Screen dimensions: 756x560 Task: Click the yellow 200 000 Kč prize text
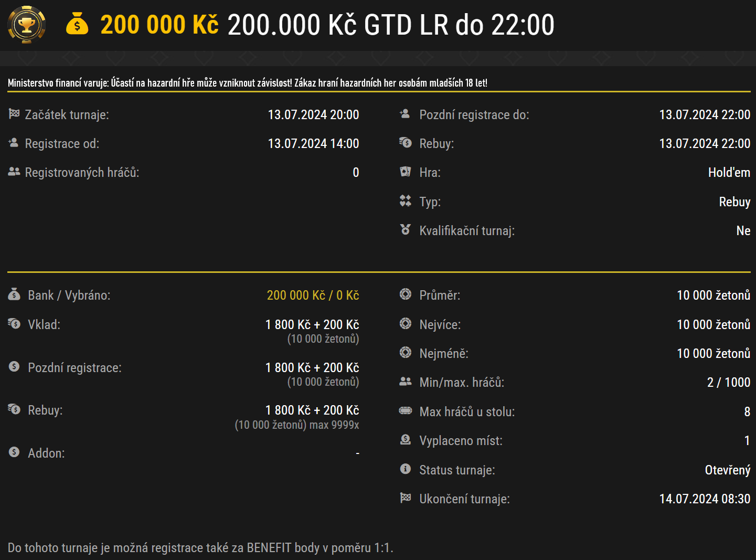tap(159, 25)
